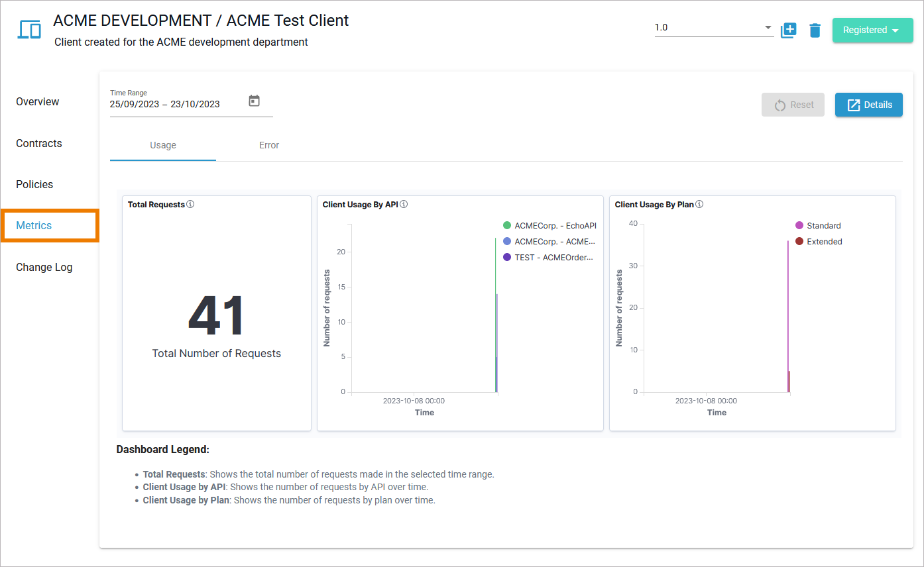Delete the client using trash icon
This screenshot has width=924, height=567.
[x=815, y=30]
